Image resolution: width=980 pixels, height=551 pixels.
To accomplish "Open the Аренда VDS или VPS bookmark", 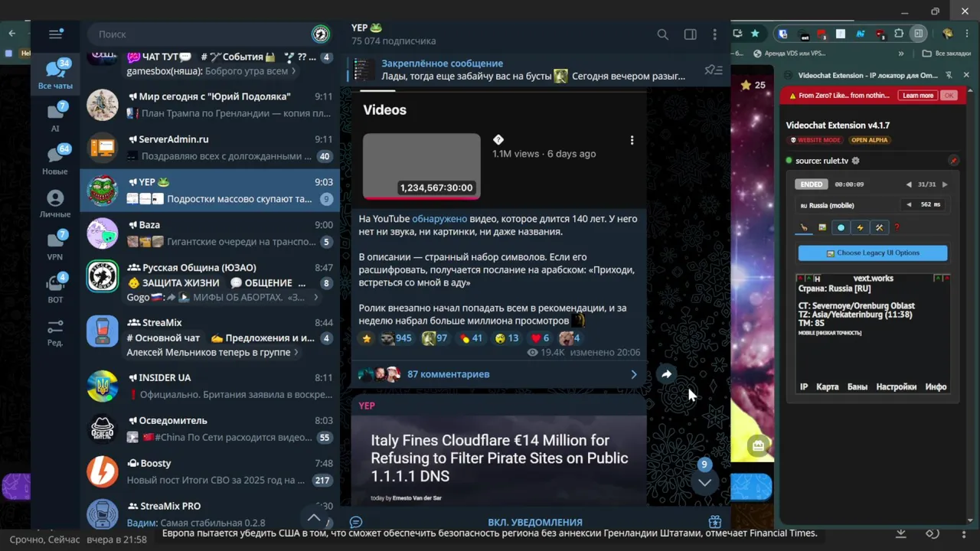I will click(x=789, y=54).
